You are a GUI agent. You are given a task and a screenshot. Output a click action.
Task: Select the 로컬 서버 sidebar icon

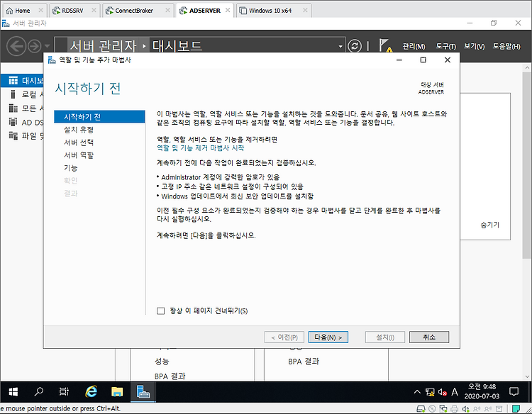pyautogui.click(x=13, y=94)
